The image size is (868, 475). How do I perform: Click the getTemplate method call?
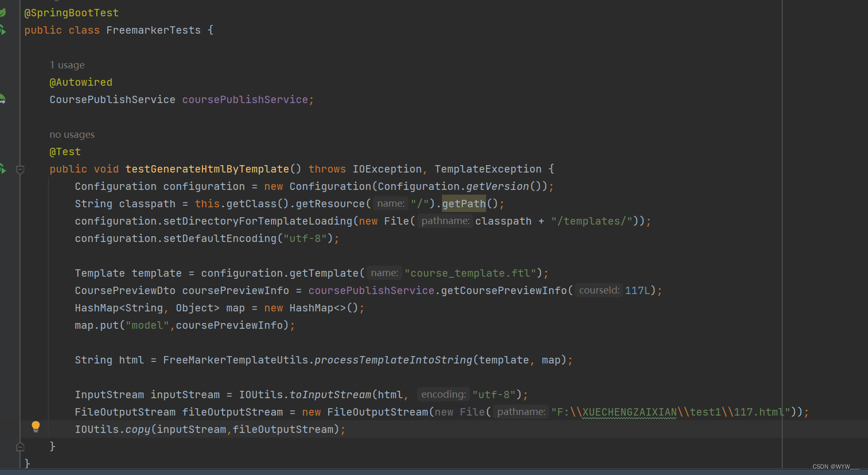click(x=324, y=273)
